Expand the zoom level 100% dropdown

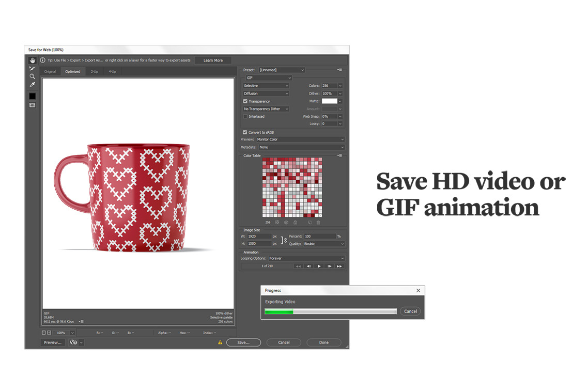click(x=72, y=333)
